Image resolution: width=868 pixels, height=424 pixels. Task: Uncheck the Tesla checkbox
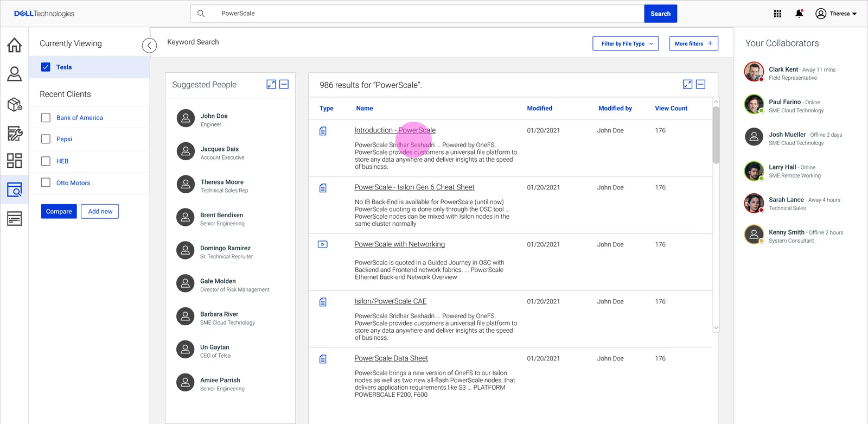[46, 67]
